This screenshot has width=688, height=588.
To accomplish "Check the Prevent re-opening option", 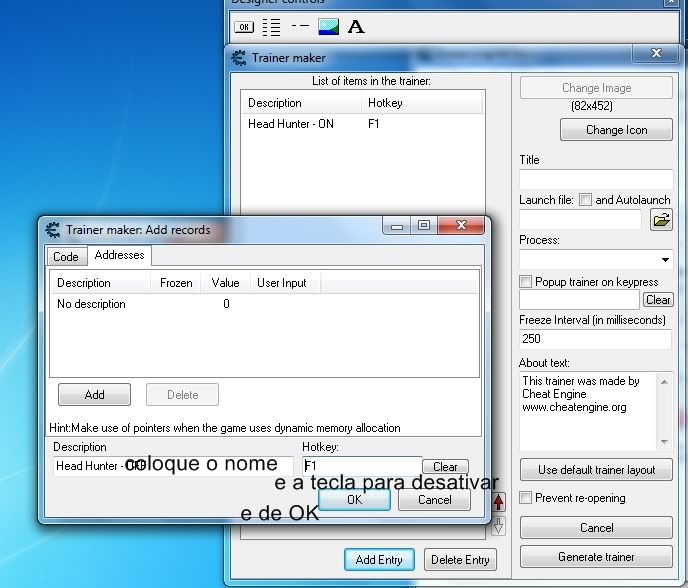I will (x=526, y=498).
